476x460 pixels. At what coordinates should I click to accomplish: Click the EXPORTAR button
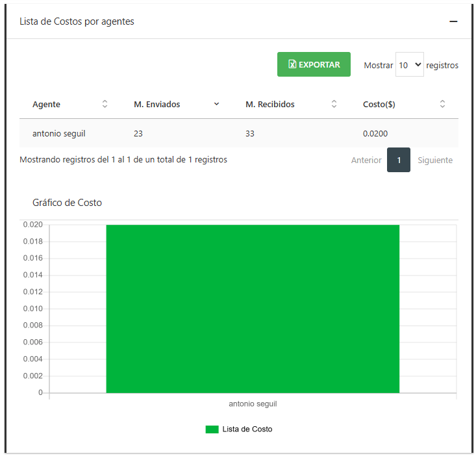(314, 64)
